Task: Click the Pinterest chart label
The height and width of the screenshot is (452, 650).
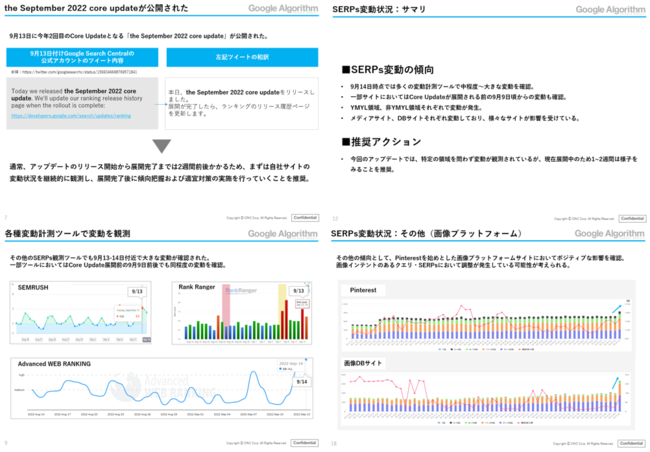Action: click(x=363, y=290)
